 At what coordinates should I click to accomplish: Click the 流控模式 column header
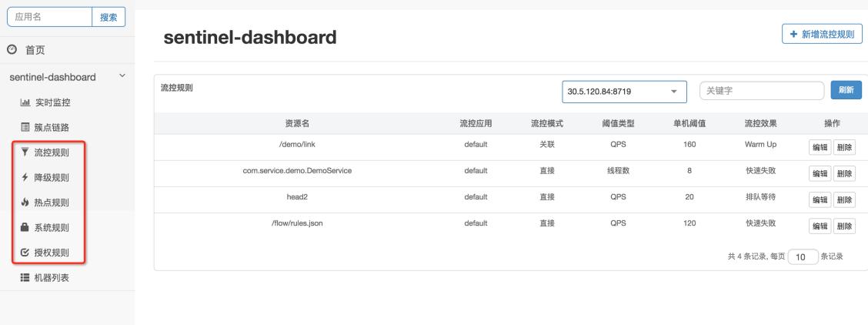point(547,123)
